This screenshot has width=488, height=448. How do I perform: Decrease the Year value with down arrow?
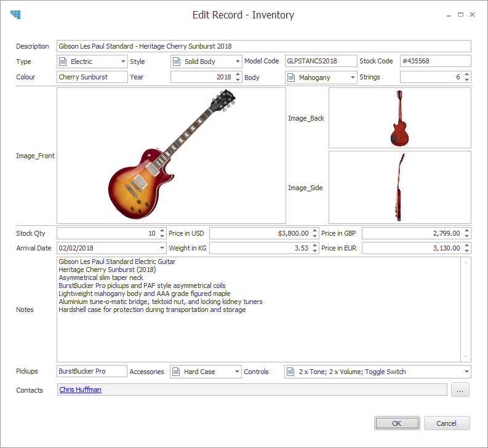(238, 80)
